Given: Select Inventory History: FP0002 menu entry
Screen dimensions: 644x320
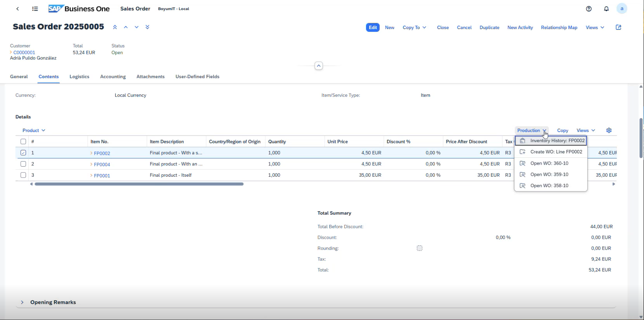Looking at the screenshot, I should [551, 141].
